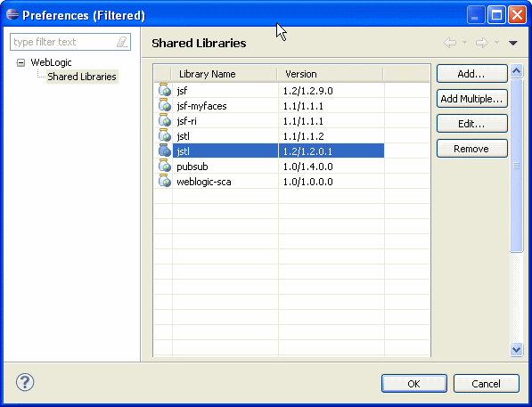This screenshot has height=407, width=532.
Task: Cancel the Preferences dialog
Action: click(487, 384)
